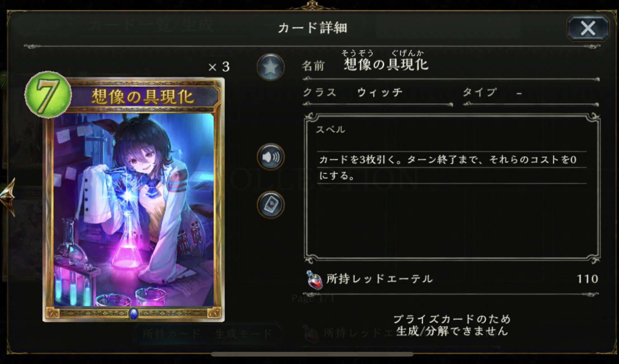
Task: Tap the プライズカード notice text
Action: pos(452,325)
